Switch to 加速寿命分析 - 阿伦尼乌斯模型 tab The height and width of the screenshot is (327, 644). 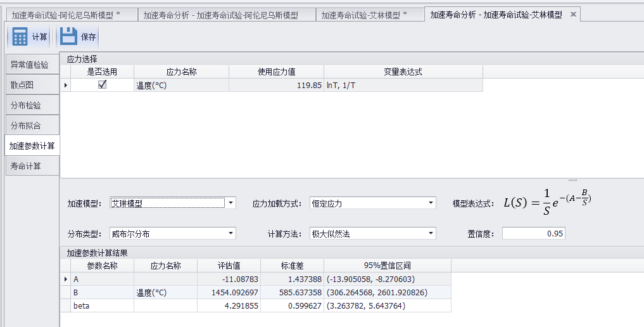click(226, 15)
